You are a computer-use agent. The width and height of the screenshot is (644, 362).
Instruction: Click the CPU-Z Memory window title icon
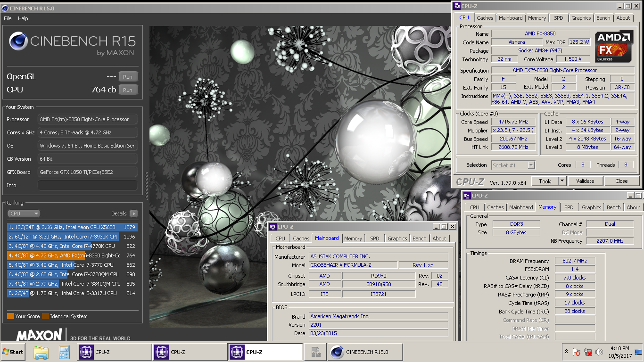[x=467, y=196]
